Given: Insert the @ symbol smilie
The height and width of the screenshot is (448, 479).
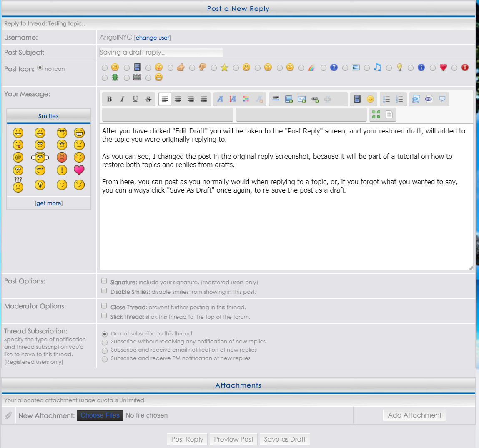Looking at the screenshot, I should coord(18,157).
